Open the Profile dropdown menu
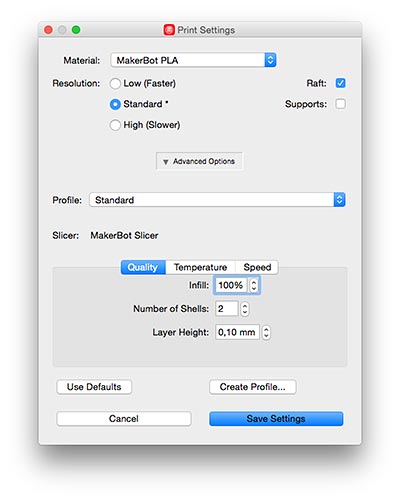This screenshot has width=400, height=500. click(217, 200)
